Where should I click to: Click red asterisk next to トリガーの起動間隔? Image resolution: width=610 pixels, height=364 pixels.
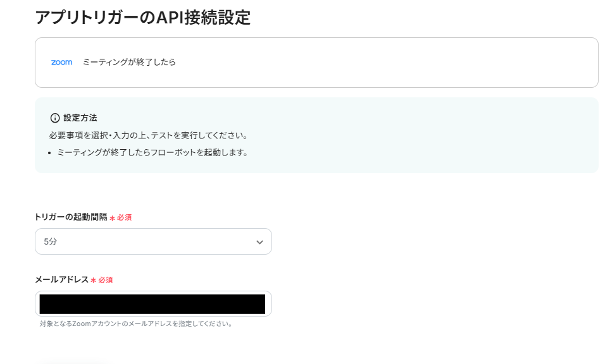point(112,218)
